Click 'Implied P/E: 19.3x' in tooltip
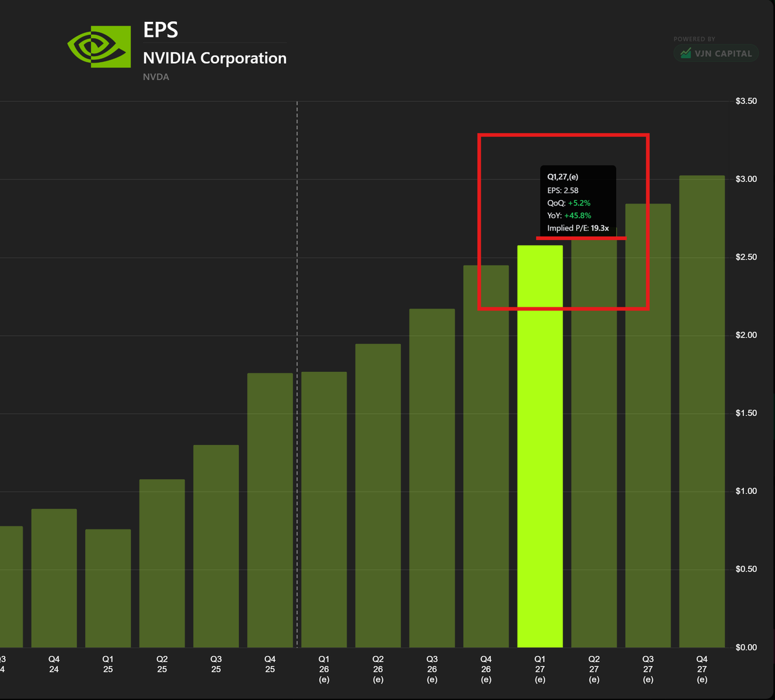The image size is (775, 700). click(578, 228)
